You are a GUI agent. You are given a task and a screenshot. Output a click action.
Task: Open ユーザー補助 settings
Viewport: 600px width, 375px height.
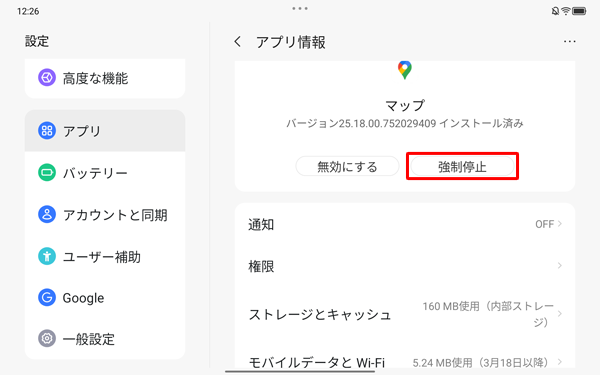click(105, 256)
